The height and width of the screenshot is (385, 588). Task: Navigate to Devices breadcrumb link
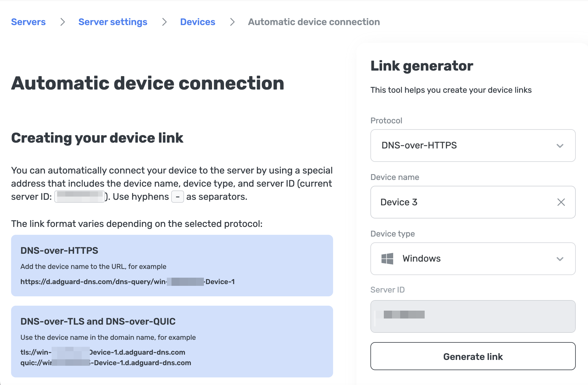[x=197, y=22]
